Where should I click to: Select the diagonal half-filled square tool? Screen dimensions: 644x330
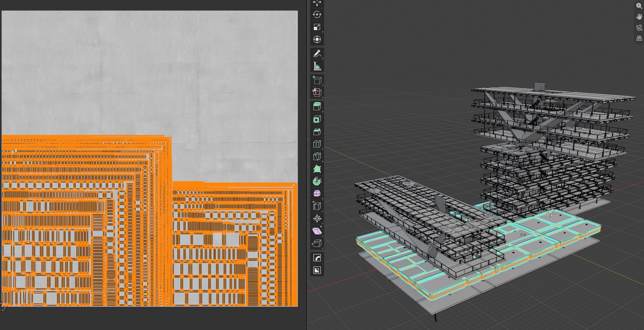pos(317,270)
